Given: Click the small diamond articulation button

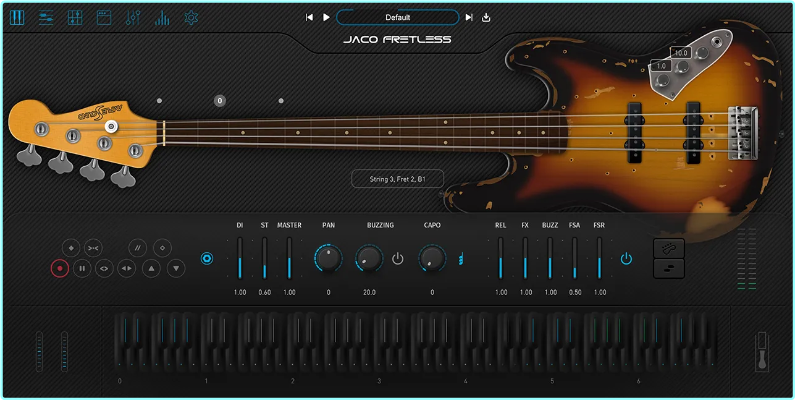Looking at the screenshot, I should [162, 248].
